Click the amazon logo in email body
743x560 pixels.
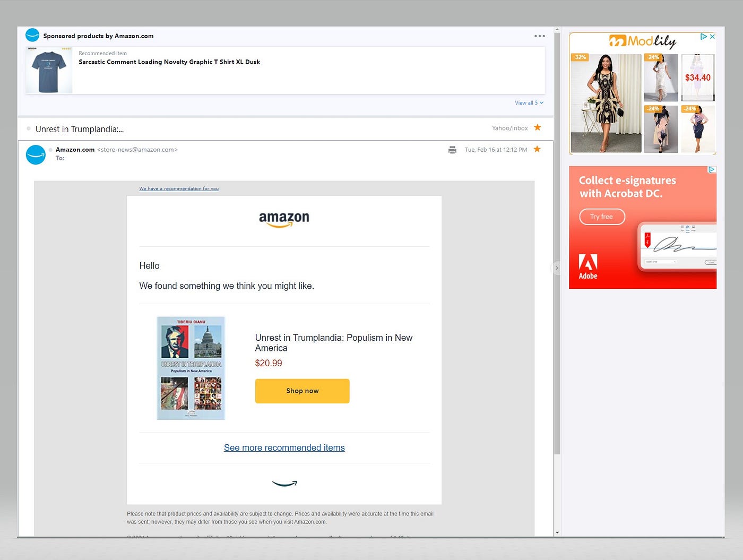coord(284,219)
